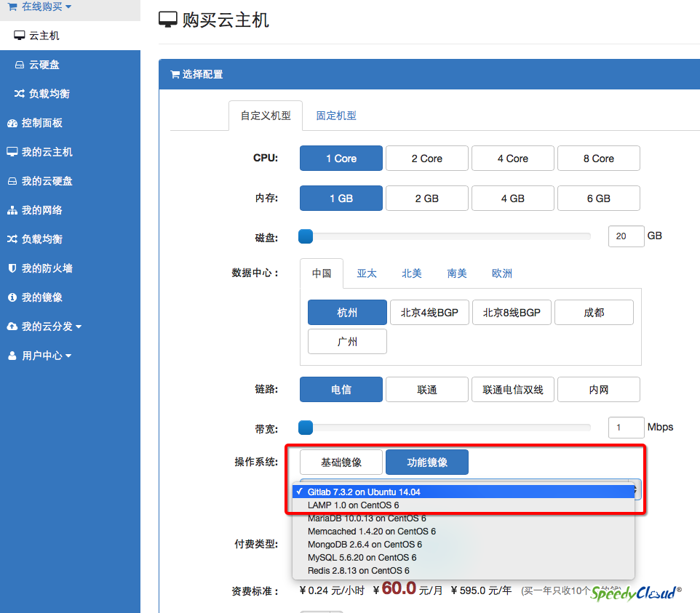
Task: Pick MySQL 5.6.20 on CentOS 6 option
Action: (464, 557)
